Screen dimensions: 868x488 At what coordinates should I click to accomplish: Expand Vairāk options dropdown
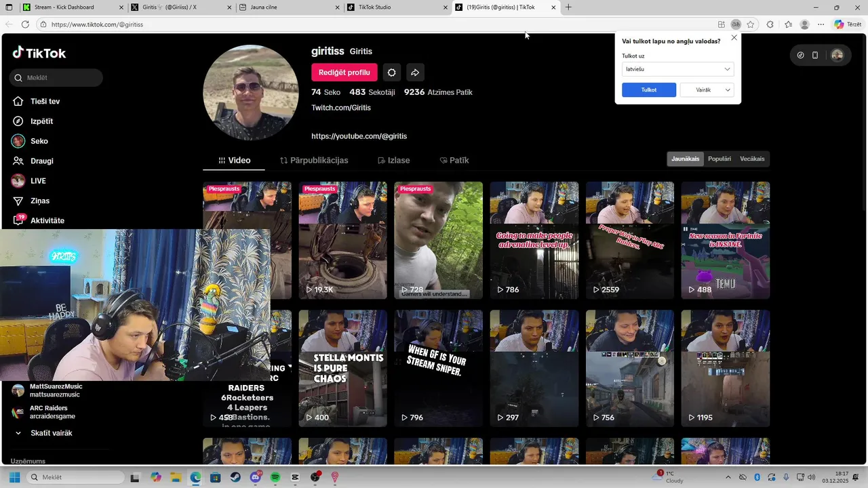pos(707,90)
